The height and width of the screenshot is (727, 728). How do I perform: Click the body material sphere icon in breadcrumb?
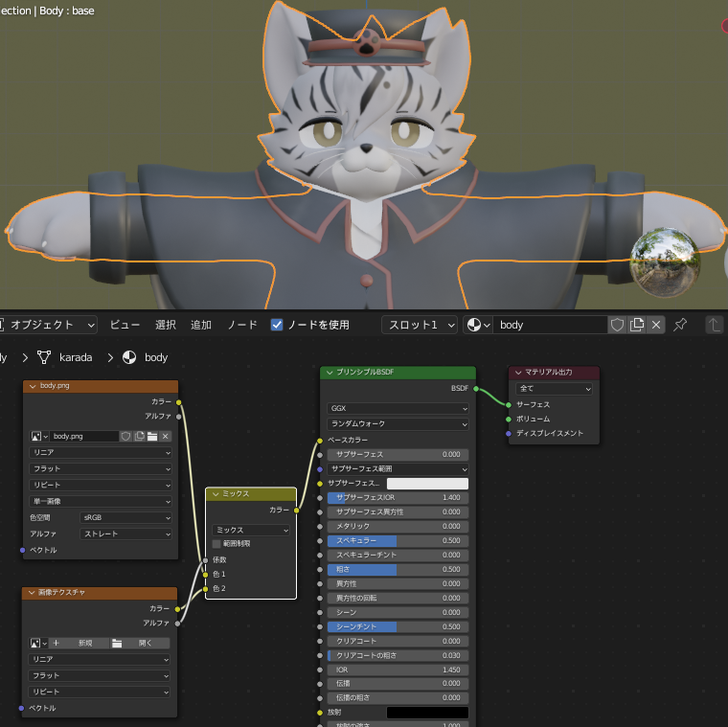[x=129, y=357]
